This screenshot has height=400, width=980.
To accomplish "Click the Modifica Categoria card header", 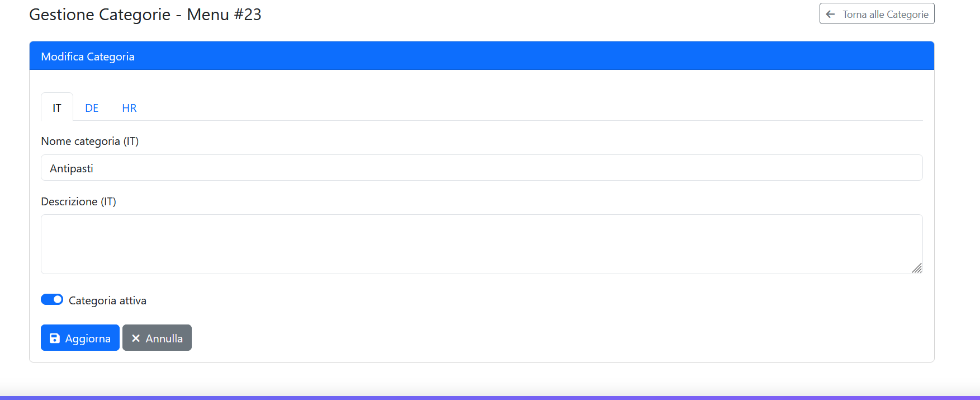I will click(x=481, y=56).
